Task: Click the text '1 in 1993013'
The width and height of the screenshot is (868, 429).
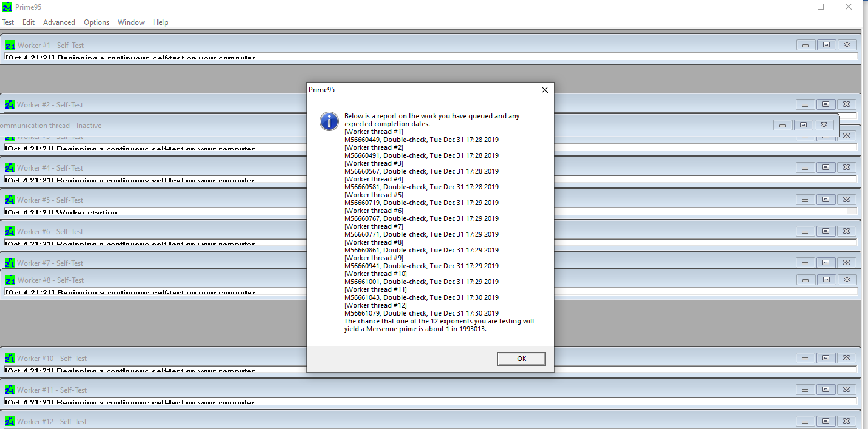Action: pos(466,329)
